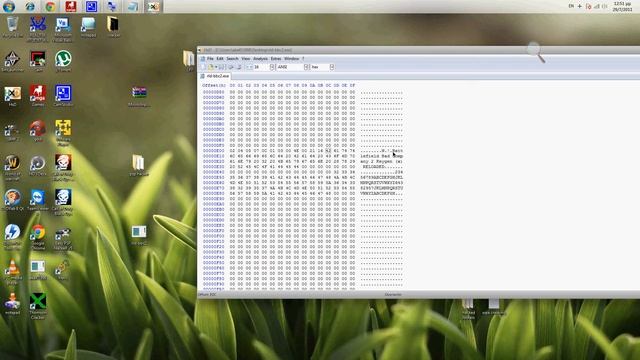Open the File menu in HxD

210,59
